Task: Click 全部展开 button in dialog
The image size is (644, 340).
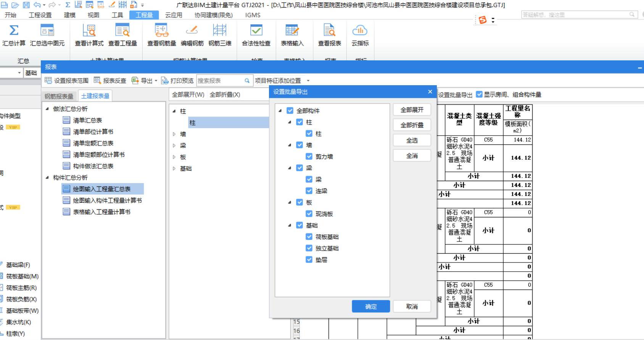Action: tap(412, 110)
